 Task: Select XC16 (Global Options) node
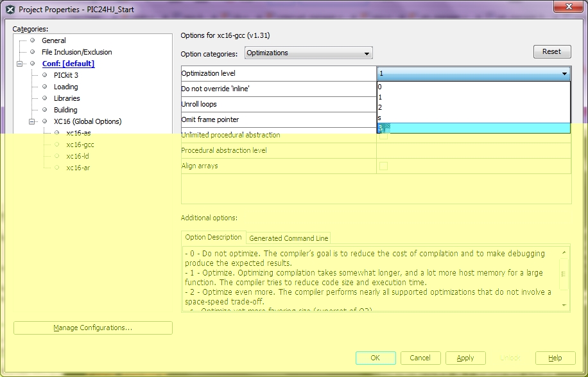87,121
